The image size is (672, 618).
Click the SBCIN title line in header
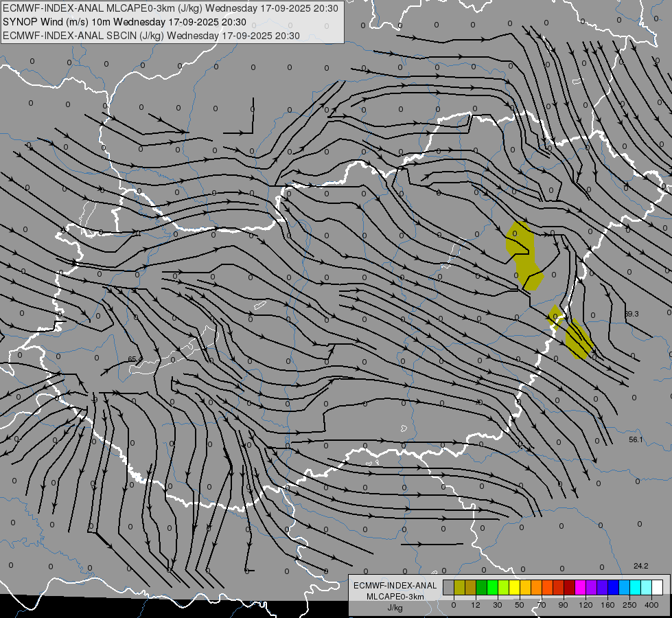151,36
